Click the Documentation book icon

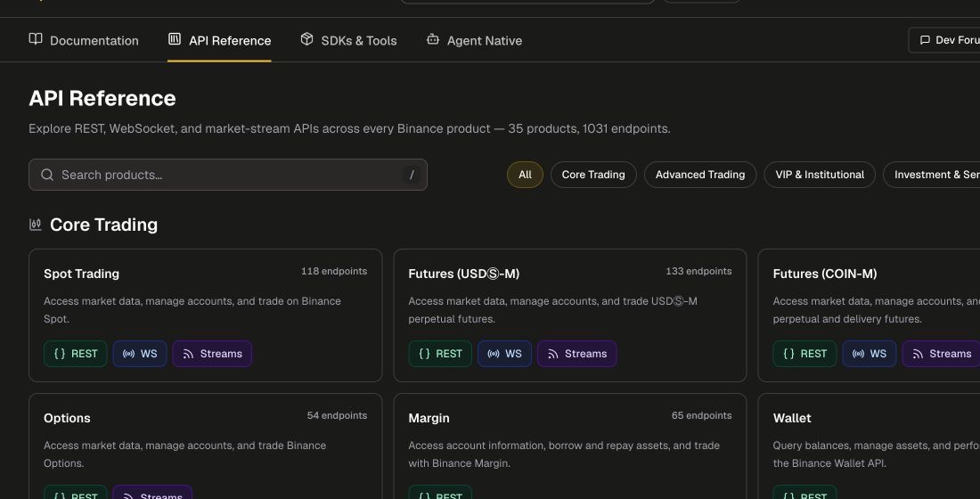pos(36,39)
